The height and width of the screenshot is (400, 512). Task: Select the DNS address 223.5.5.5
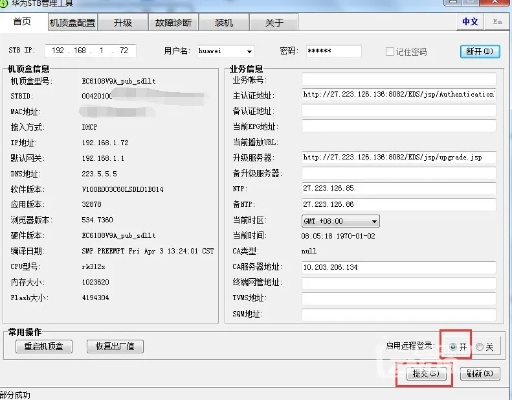tap(99, 174)
